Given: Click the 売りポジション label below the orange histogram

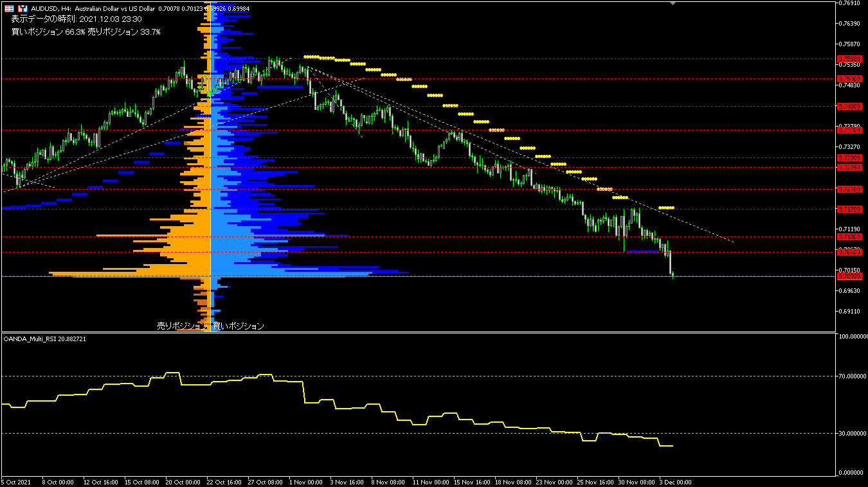Looking at the screenshot, I should point(183,326).
